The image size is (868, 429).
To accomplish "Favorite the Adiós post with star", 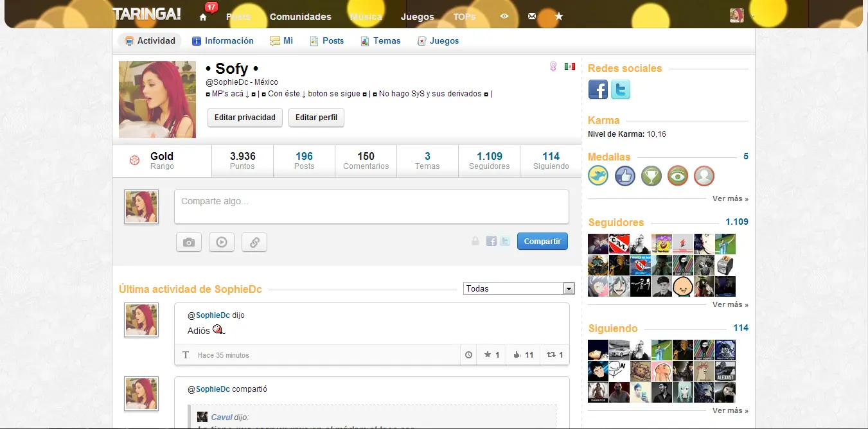I will click(492, 355).
